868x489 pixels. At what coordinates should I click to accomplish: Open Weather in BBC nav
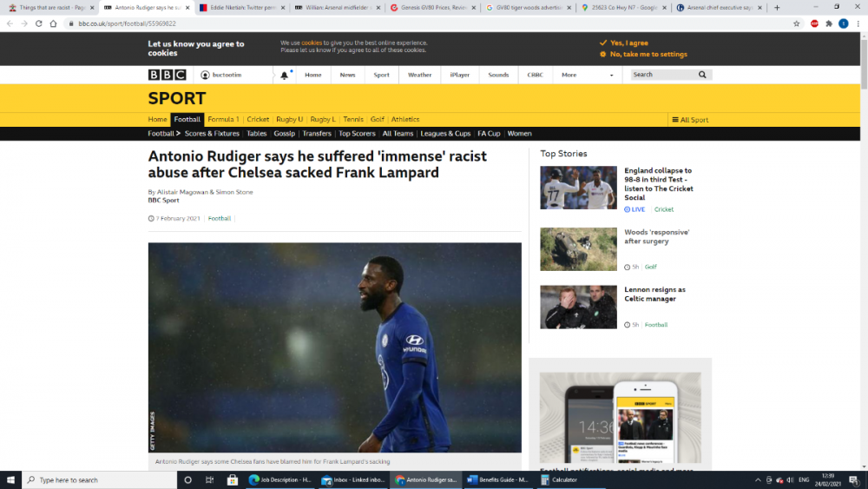[419, 75]
